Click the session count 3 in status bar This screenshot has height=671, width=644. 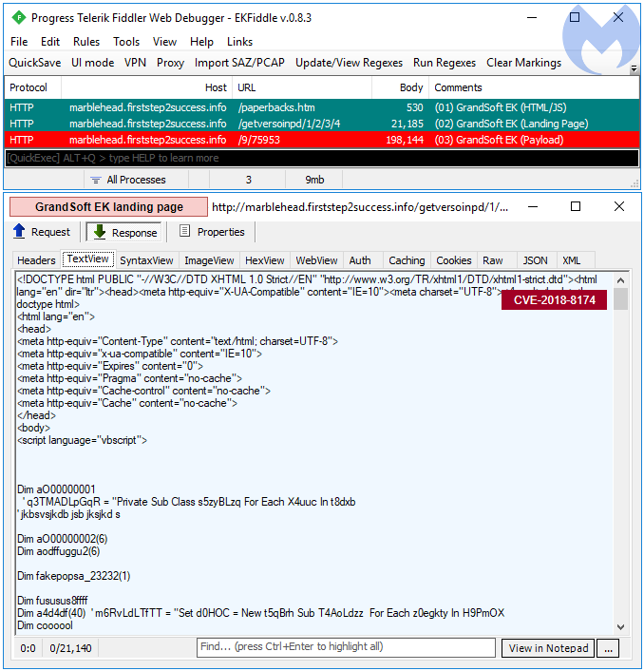tap(249, 180)
